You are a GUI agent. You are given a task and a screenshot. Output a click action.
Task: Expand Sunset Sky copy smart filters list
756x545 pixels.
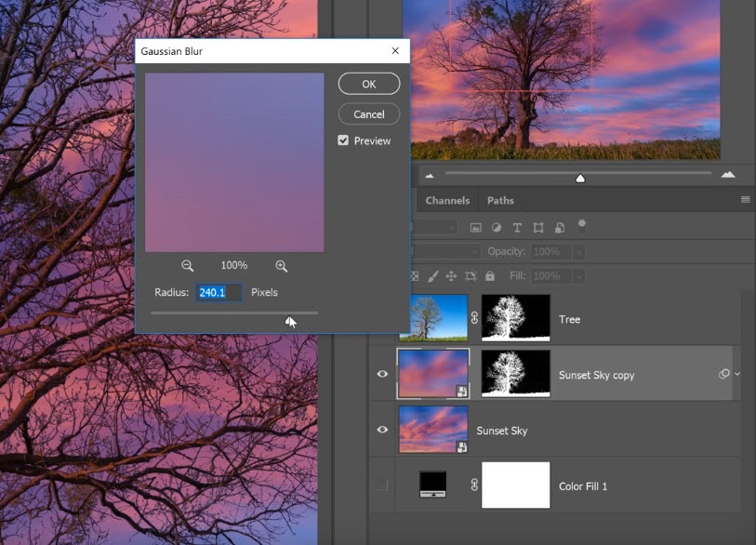pos(737,375)
